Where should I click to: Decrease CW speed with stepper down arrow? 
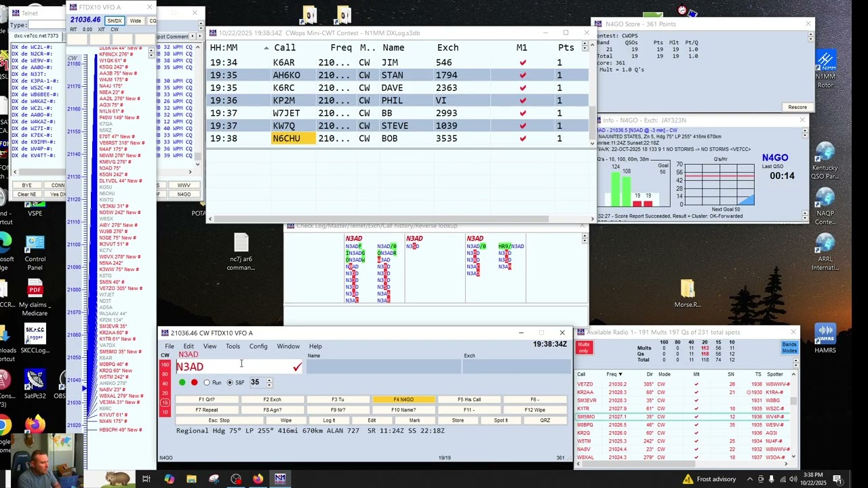coord(269,384)
